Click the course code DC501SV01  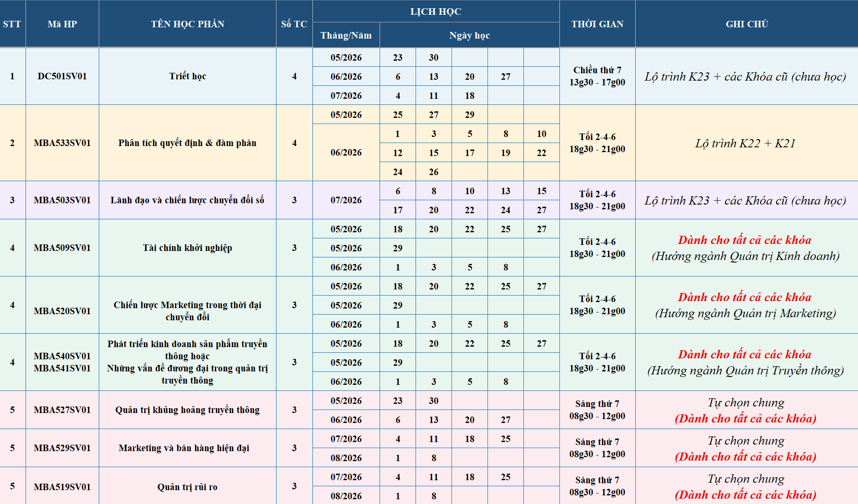click(x=62, y=76)
